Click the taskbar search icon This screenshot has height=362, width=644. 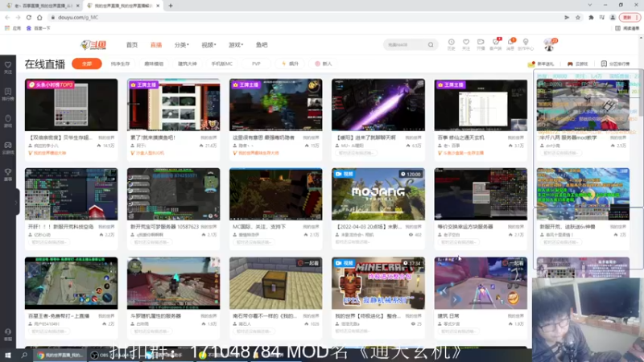[x=24, y=355]
